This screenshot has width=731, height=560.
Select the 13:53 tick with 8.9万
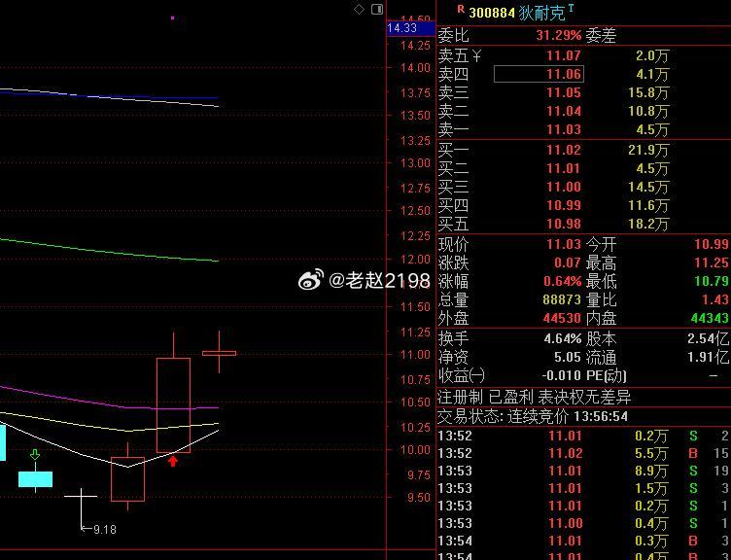click(x=582, y=471)
